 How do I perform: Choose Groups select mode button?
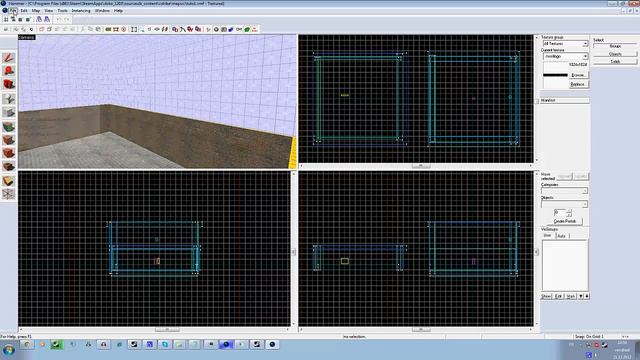click(x=615, y=47)
